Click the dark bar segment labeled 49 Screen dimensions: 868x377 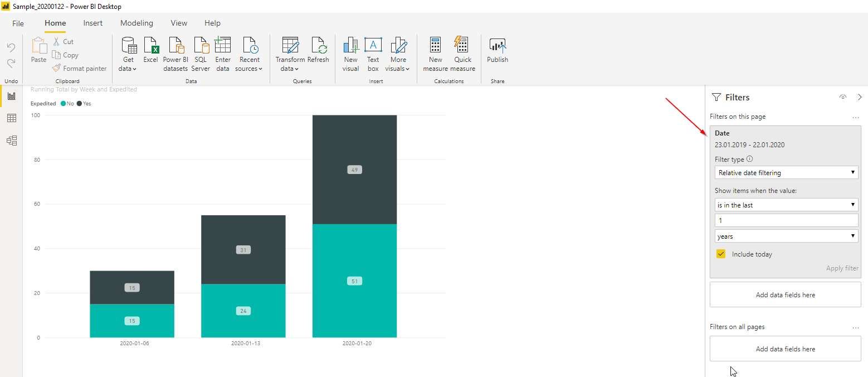click(354, 170)
